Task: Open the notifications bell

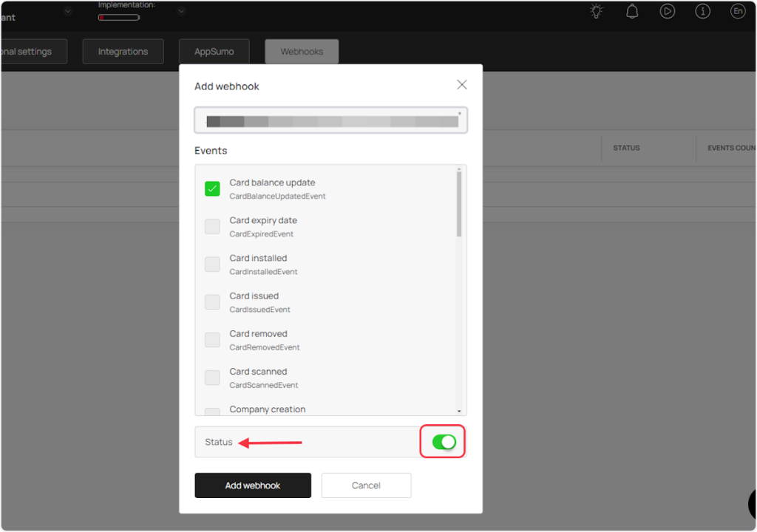Action: [x=632, y=11]
